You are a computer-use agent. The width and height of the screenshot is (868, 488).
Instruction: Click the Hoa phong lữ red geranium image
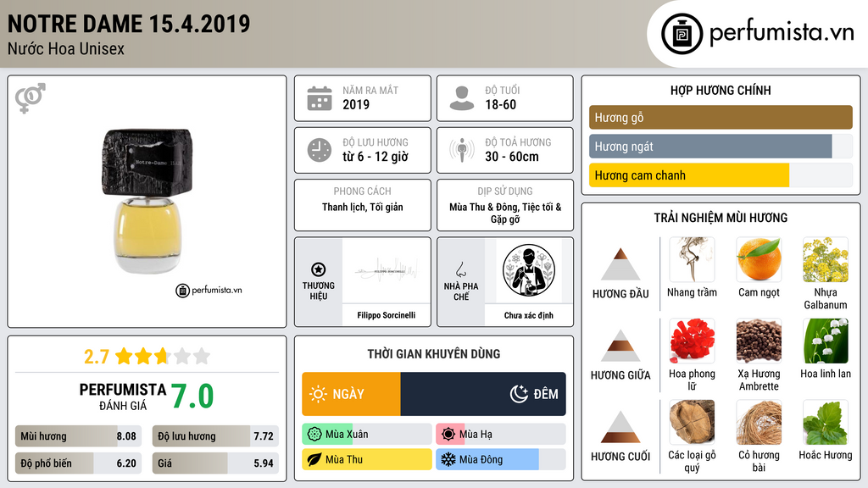point(692,341)
